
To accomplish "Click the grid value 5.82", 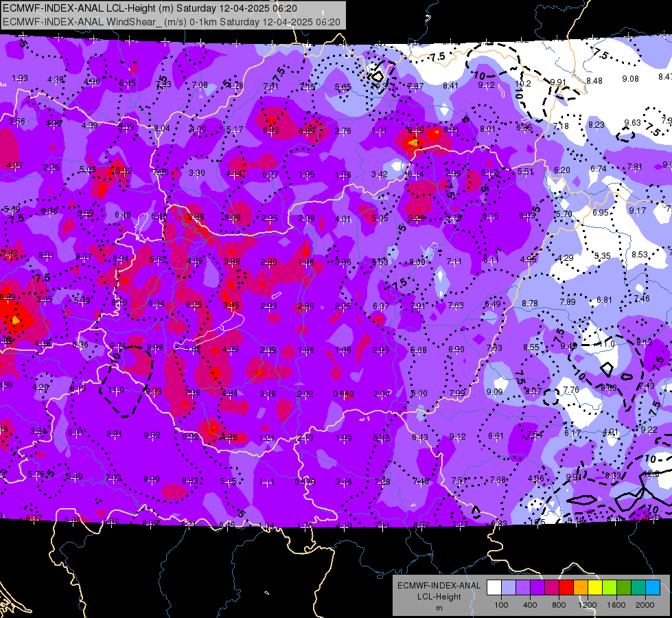I will coord(192,349).
